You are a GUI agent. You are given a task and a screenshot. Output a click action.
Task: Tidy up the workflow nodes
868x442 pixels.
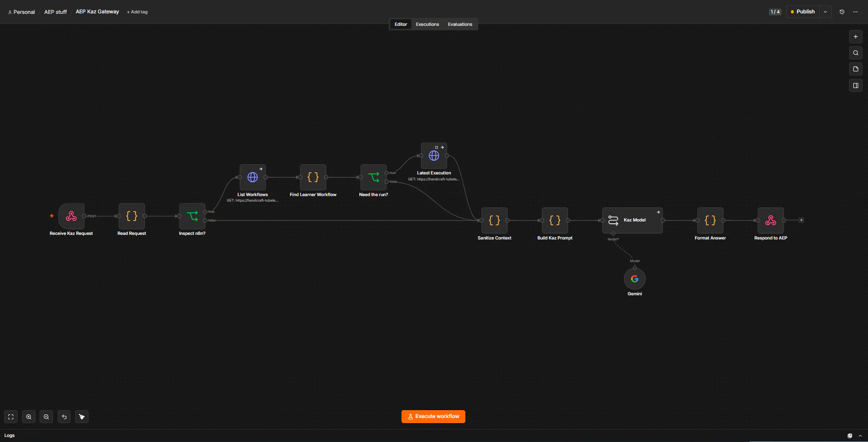[82, 417]
